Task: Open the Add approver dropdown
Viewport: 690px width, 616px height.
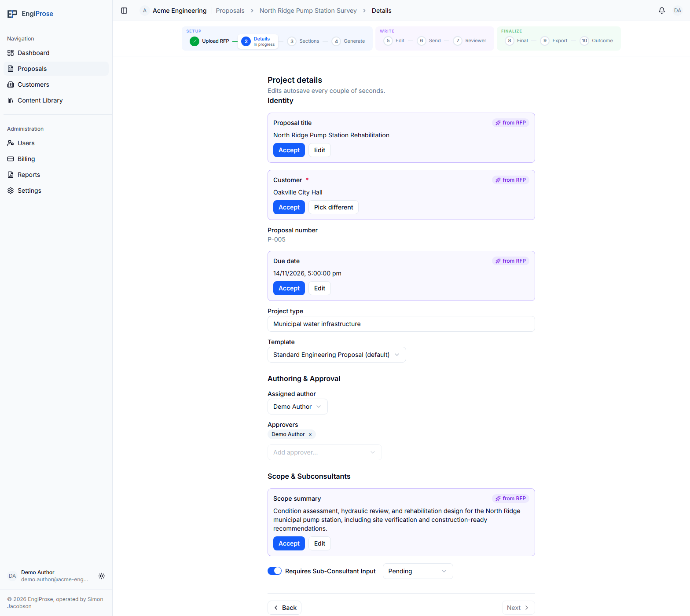Action: click(x=325, y=452)
